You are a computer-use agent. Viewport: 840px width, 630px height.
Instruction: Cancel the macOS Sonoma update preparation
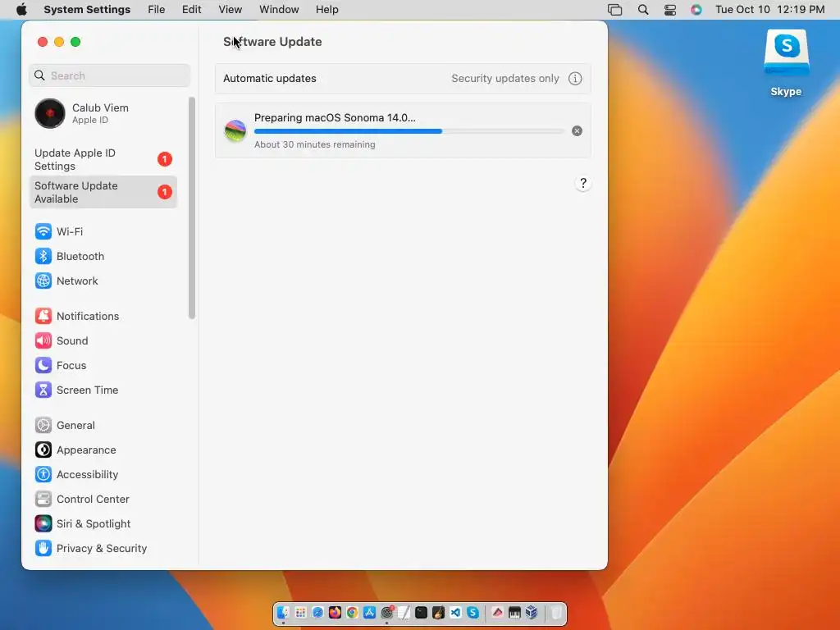pyautogui.click(x=577, y=130)
